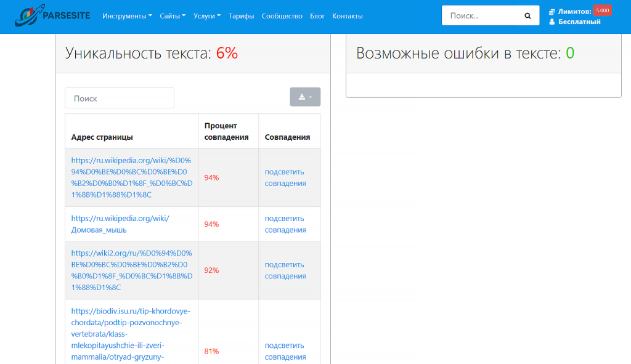This screenshot has width=631, height=364.
Task: Click the Возможные ошибки в тексте heading
Action: [465, 53]
